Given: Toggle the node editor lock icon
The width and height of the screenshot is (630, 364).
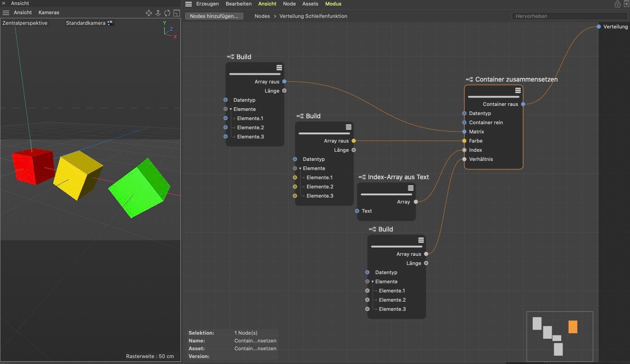Looking at the screenshot, I should pyautogui.click(x=618, y=4).
